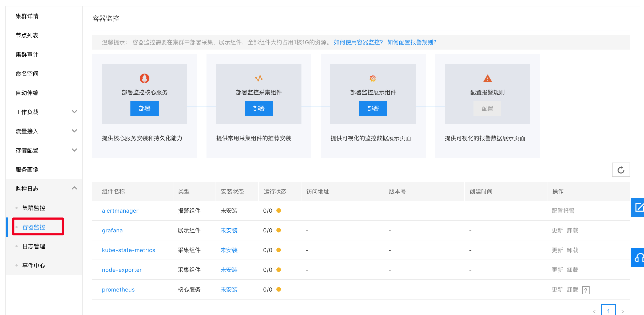The width and height of the screenshot is (644, 315).
Task: Click the collector component icon
Action: (259, 78)
